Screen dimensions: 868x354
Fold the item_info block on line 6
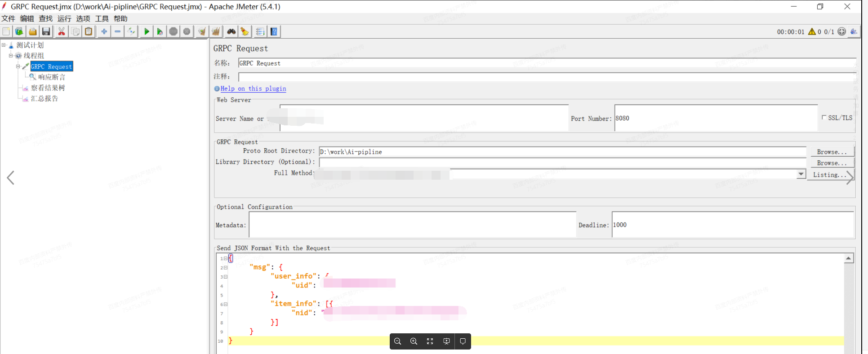(x=226, y=304)
